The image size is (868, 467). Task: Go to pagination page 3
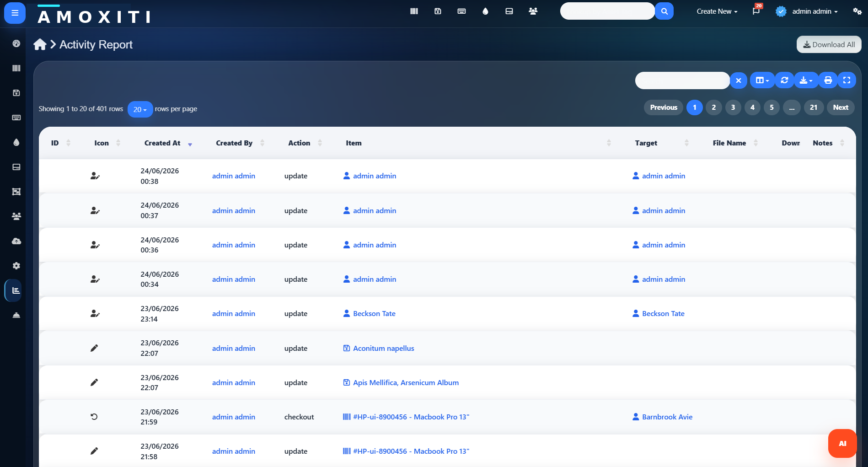coord(733,107)
